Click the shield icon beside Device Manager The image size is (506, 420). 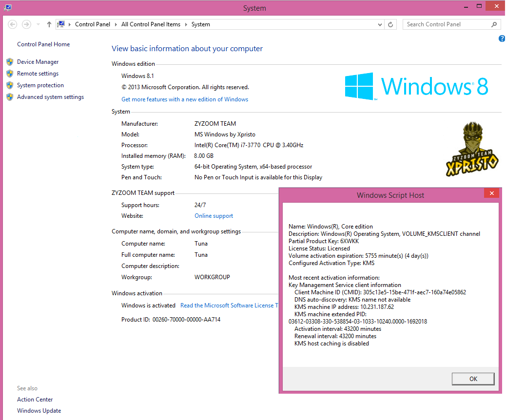click(10, 61)
